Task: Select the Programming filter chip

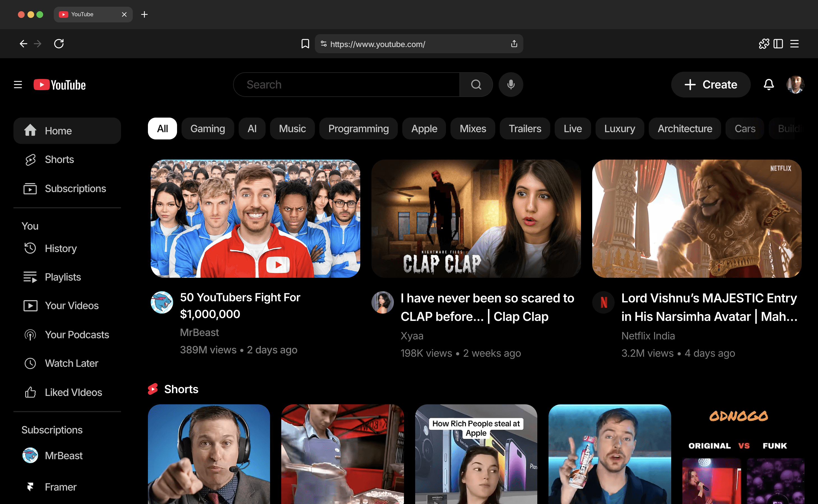Action: coord(359,129)
